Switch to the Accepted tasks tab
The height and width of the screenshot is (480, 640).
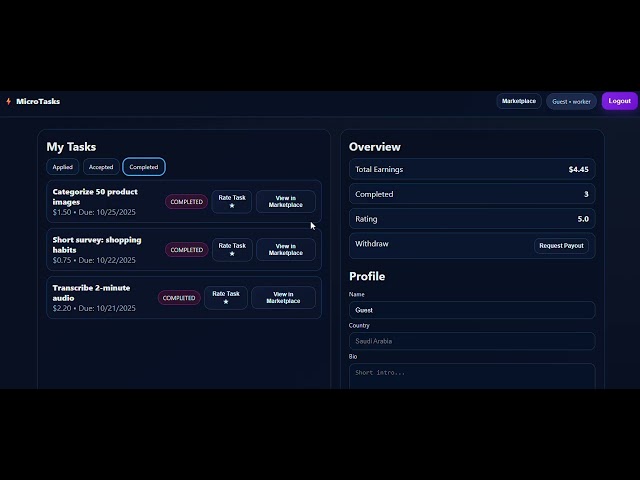[x=101, y=167]
